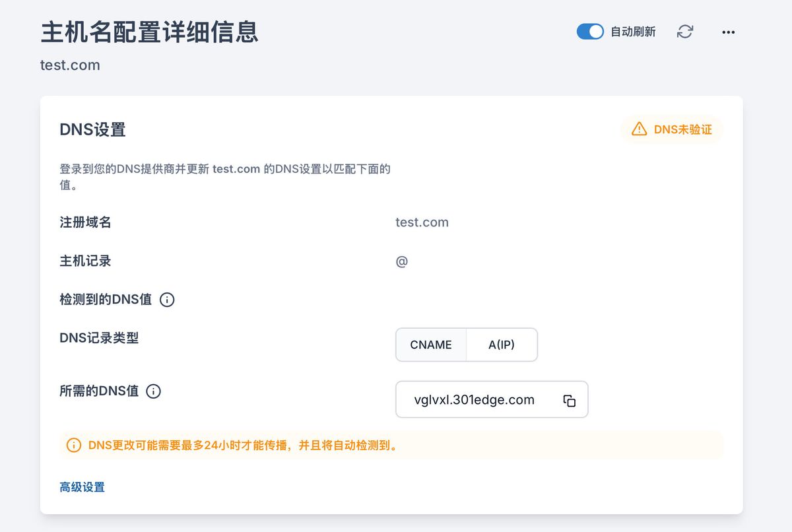This screenshot has width=792, height=532.
Task: Click the test.com subtitle under the title
Action: pos(70,65)
